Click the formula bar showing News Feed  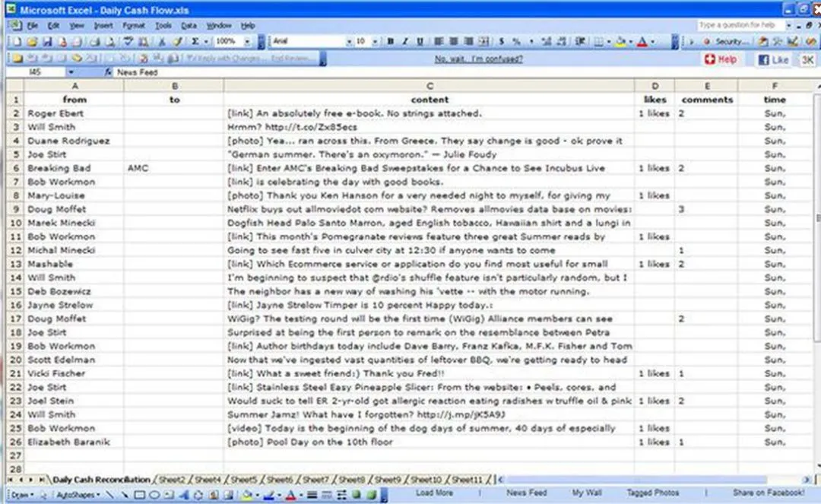(x=466, y=72)
